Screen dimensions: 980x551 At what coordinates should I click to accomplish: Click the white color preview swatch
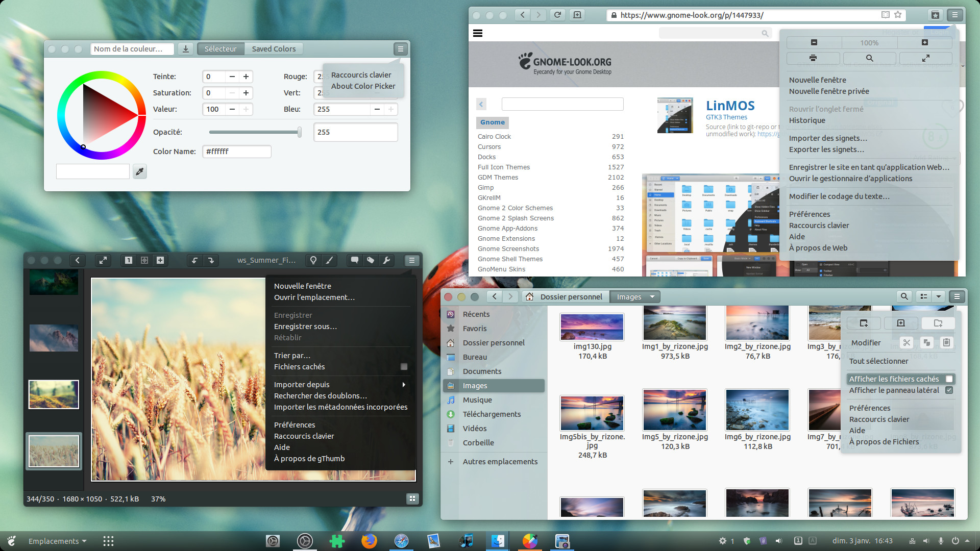pos(93,171)
